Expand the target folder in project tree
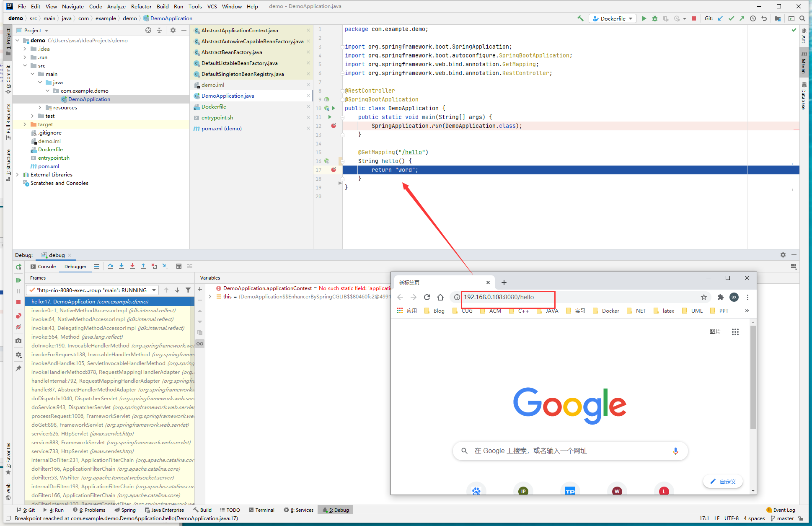 [x=25, y=124]
